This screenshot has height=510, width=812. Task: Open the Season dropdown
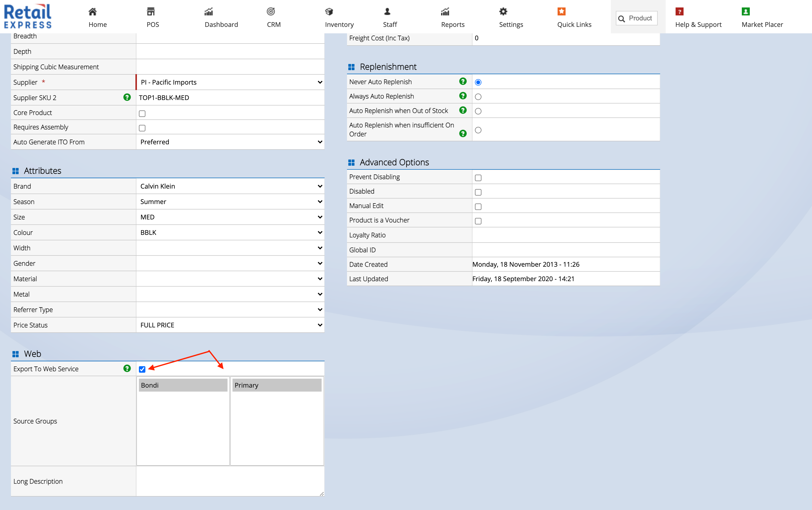tap(231, 202)
